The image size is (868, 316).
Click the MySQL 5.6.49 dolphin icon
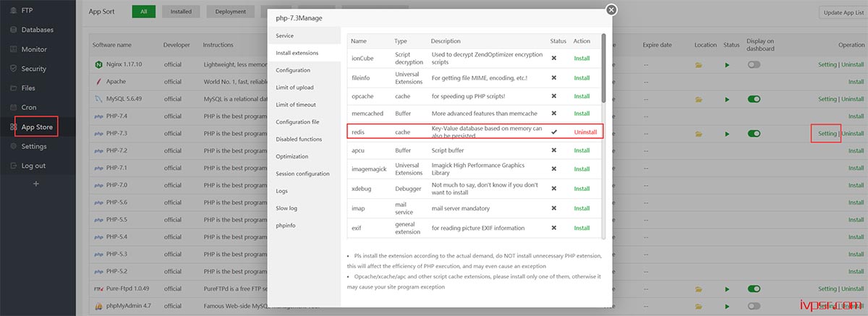pyautogui.click(x=98, y=99)
